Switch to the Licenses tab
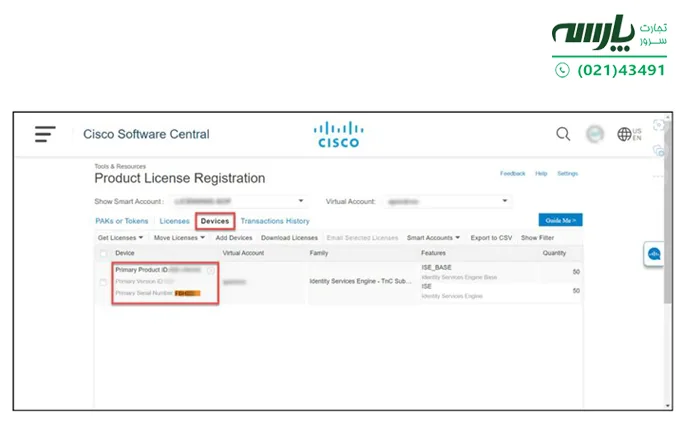This screenshot has width=684, height=447. (174, 221)
